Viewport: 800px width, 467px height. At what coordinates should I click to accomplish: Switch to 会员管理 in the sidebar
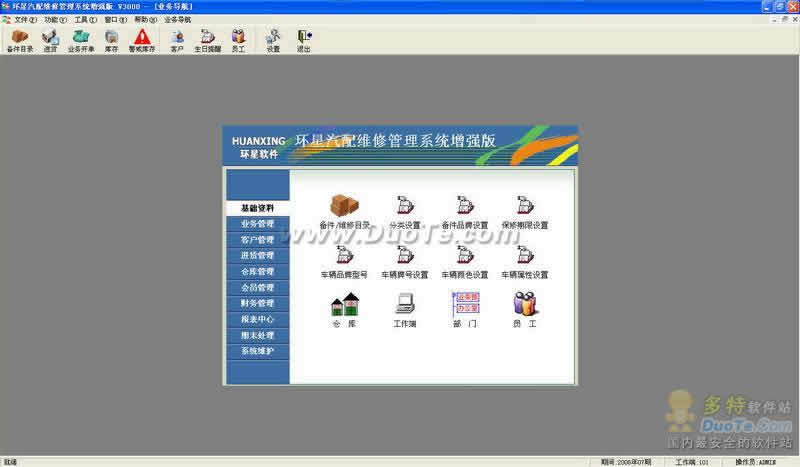[258, 287]
